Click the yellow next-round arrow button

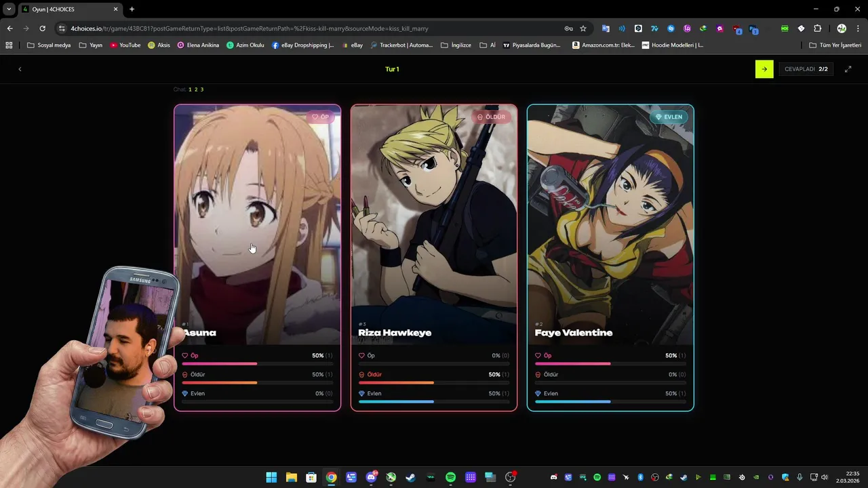pyautogui.click(x=764, y=69)
